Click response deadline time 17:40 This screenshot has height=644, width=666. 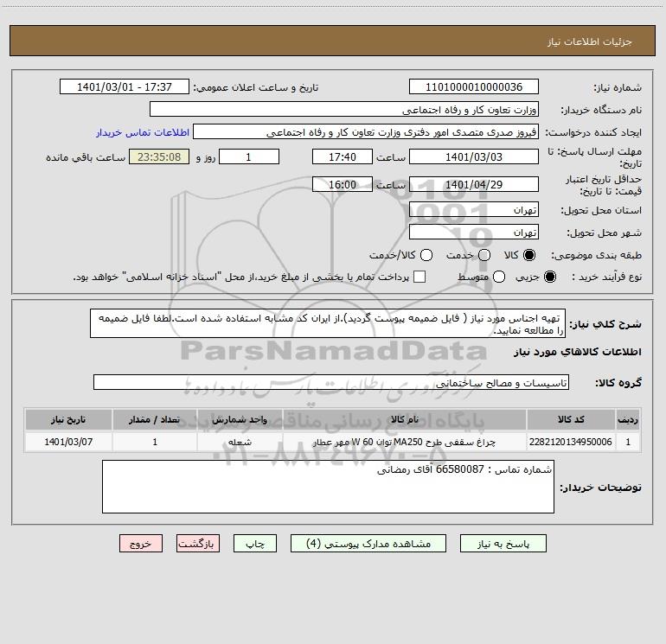coord(343,156)
